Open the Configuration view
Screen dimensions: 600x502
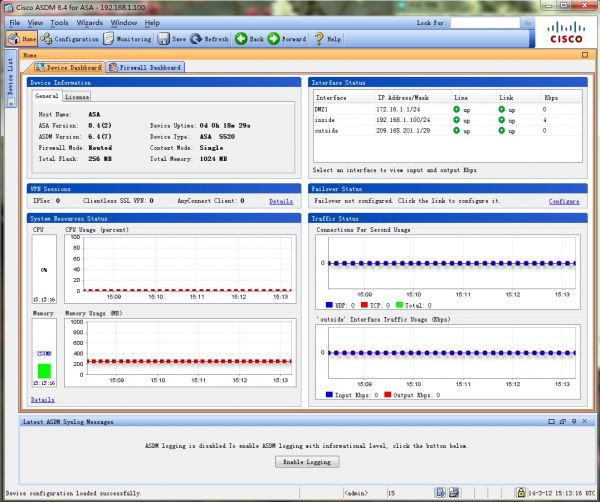[x=69, y=39]
